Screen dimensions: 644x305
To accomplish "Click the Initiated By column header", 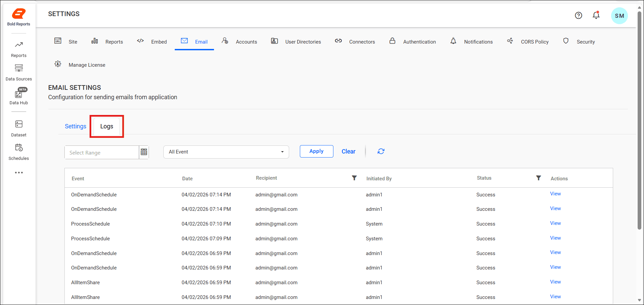I will click(379, 179).
